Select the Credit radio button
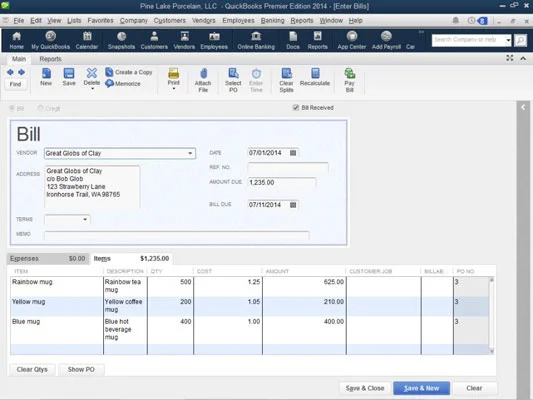This screenshot has width=533, height=400. pyautogui.click(x=40, y=108)
